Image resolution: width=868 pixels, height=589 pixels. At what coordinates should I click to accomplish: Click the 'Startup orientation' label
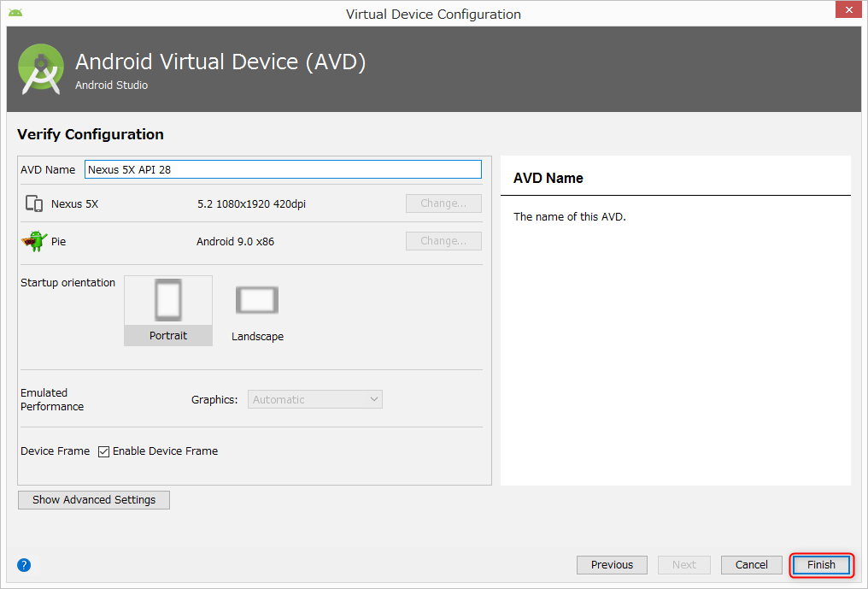[x=68, y=283]
